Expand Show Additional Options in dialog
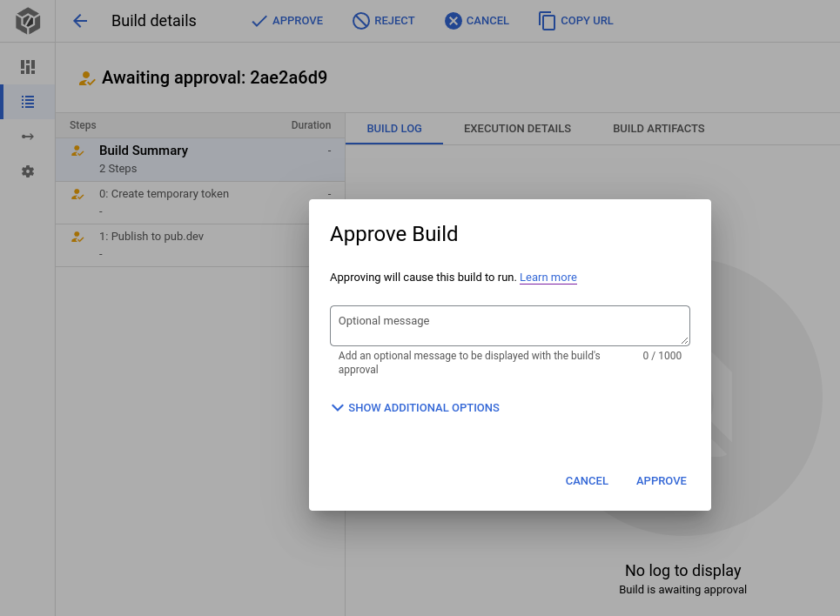This screenshot has height=616, width=840. tap(423, 407)
